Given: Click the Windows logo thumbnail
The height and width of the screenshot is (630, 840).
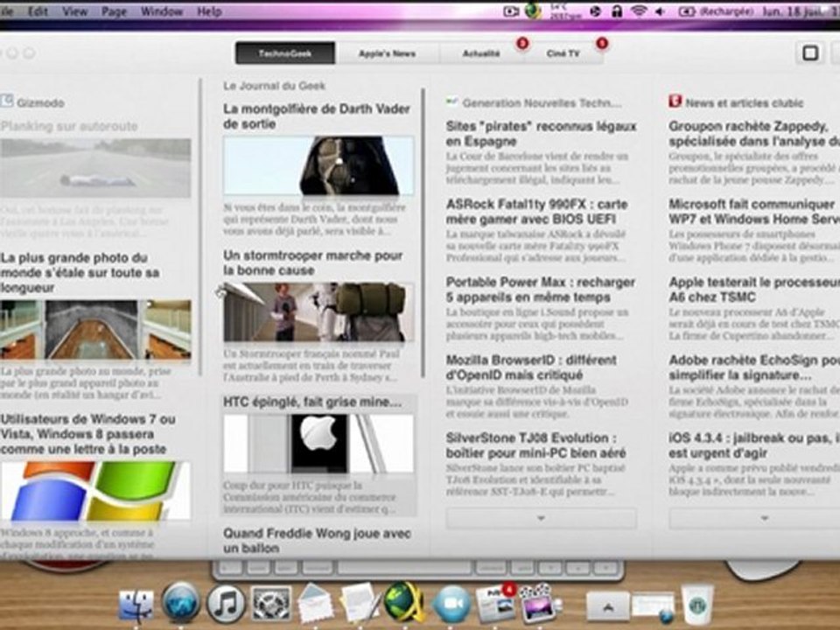Looking at the screenshot, I should (95, 491).
